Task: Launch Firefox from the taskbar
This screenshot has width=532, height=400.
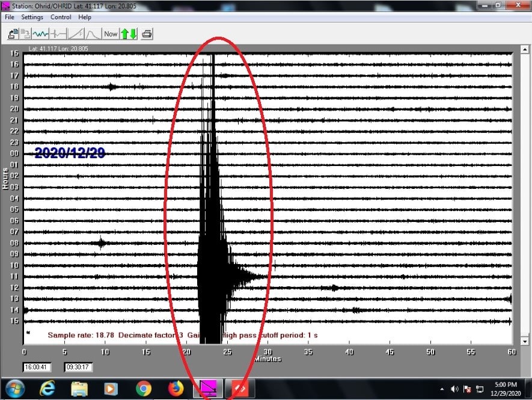Action: pos(175,389)
